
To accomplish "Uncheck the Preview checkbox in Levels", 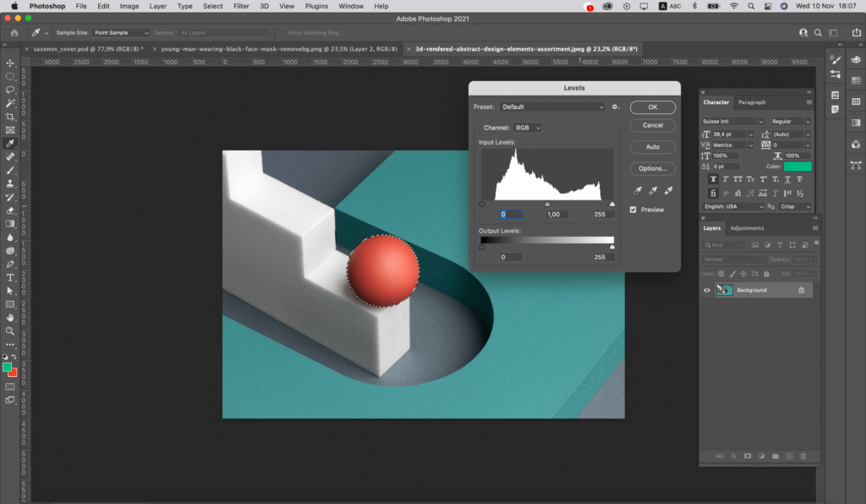I will (x=633, y=210).
